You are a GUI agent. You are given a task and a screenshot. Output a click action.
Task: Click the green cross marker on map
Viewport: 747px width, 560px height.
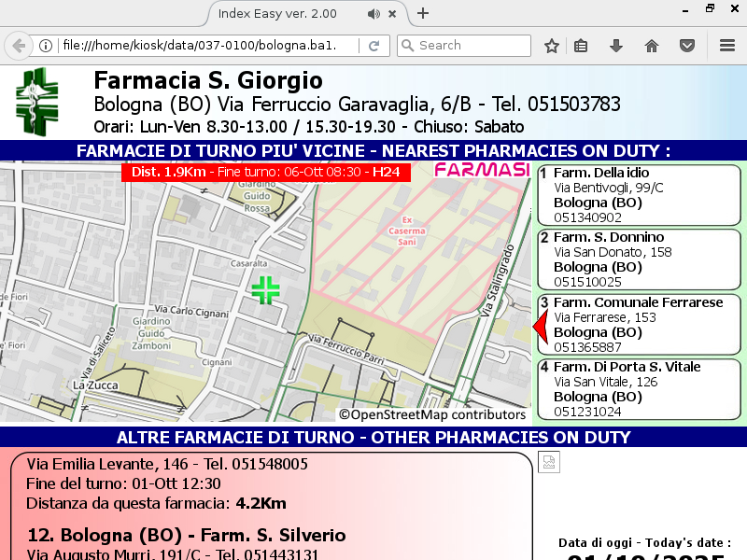[266, 289]
